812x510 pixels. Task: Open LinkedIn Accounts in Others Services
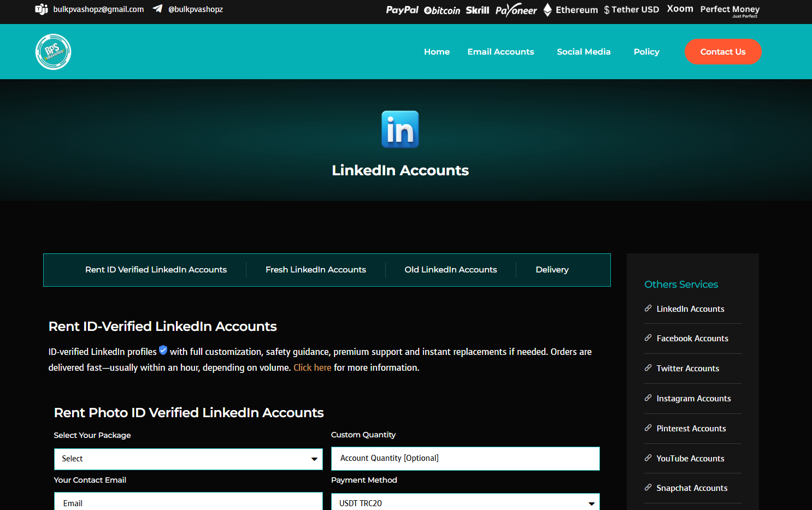pos(690,309)
